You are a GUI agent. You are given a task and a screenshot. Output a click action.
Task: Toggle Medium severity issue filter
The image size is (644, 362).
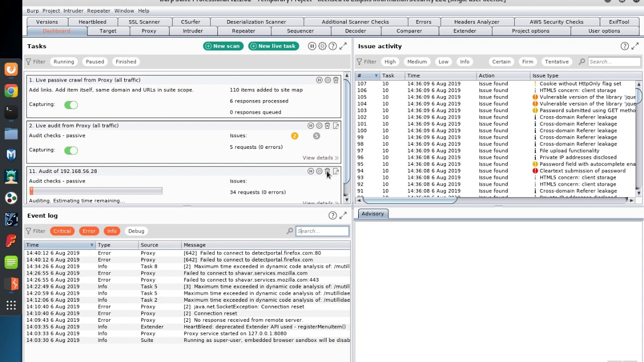[417, 62]
